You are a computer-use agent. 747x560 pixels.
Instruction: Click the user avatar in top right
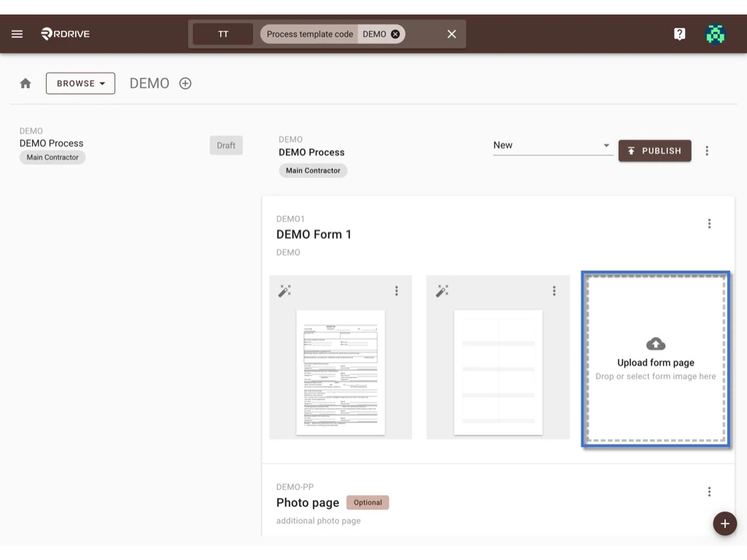pyautogui.click(x=715, y=34)
